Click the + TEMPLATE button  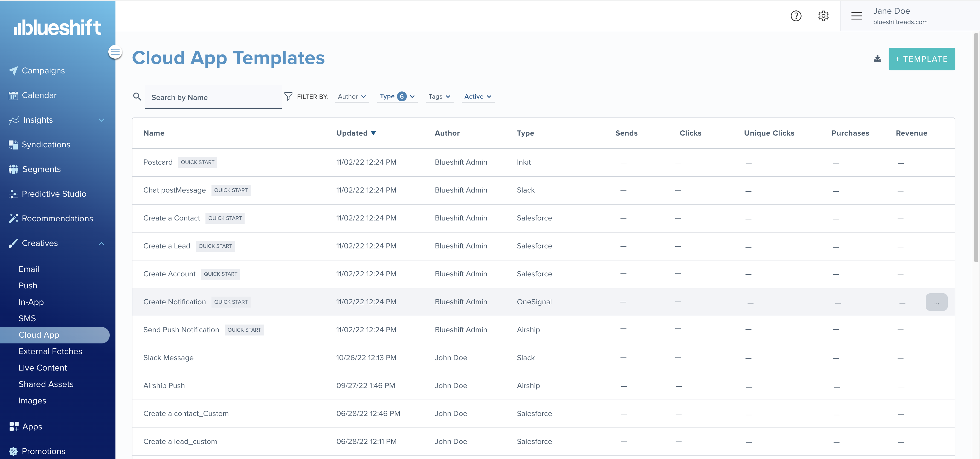click(x=921, y=59)
